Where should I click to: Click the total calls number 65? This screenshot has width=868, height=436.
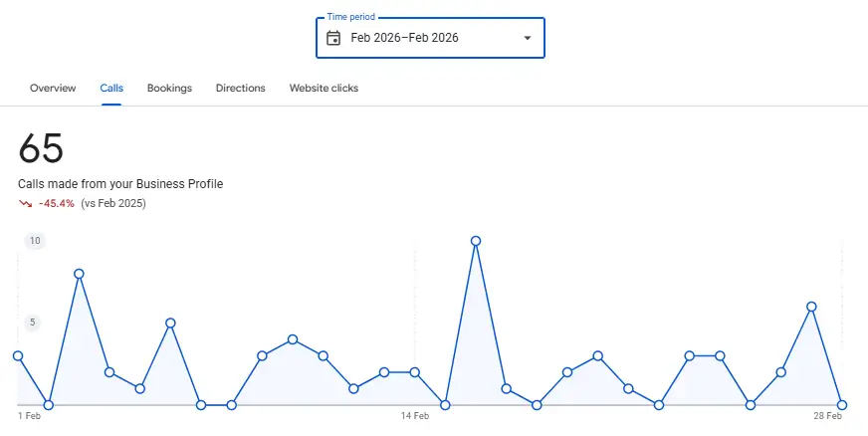pyautogui.click(x=41, y=148)
